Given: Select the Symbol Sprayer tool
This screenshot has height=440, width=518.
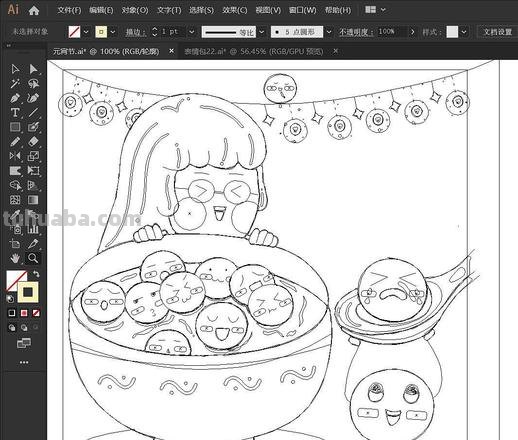Looking at the screenshot, I should 16,229.
